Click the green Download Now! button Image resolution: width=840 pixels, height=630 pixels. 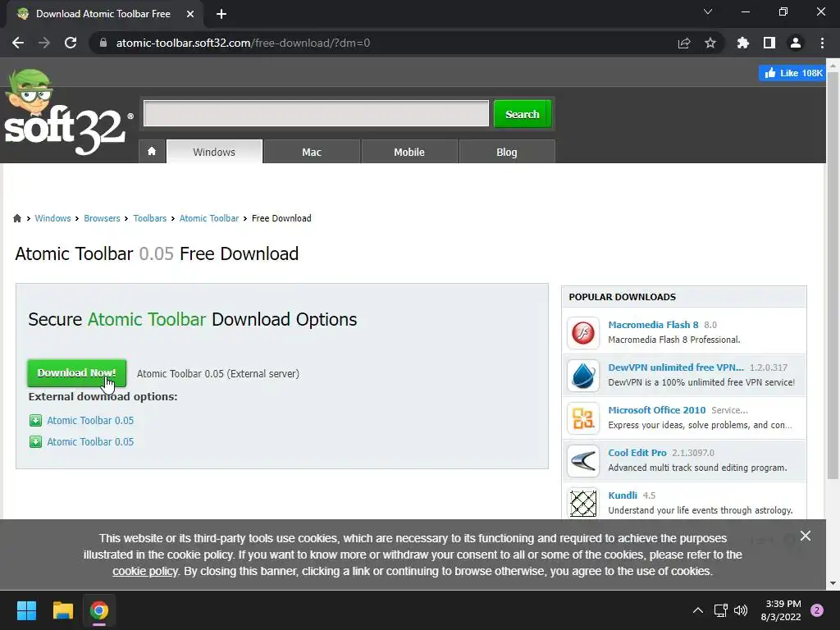pyautogui.click(x=76, y=373)
